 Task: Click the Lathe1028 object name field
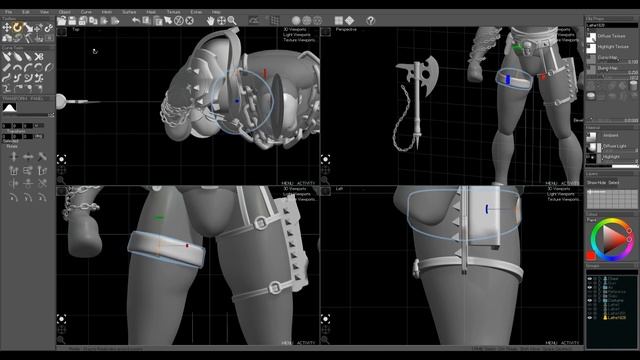click(611, 25)
